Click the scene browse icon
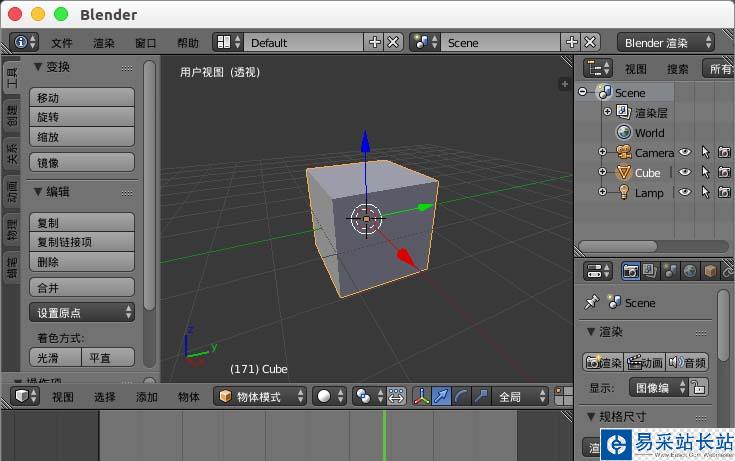 click(425, 42)
